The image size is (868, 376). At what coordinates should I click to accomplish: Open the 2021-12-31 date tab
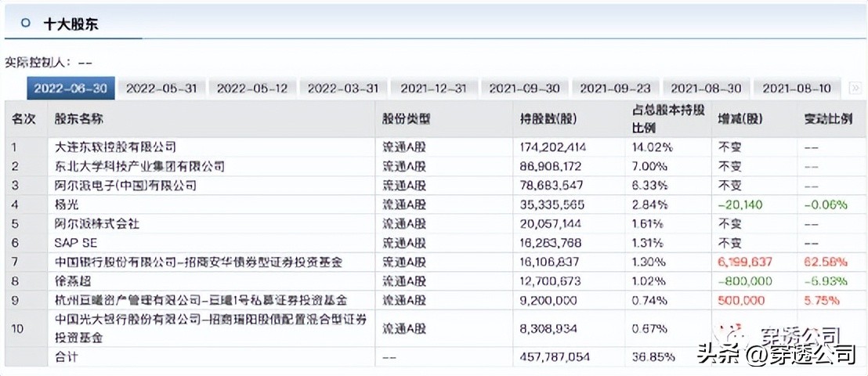click(435, 89)
